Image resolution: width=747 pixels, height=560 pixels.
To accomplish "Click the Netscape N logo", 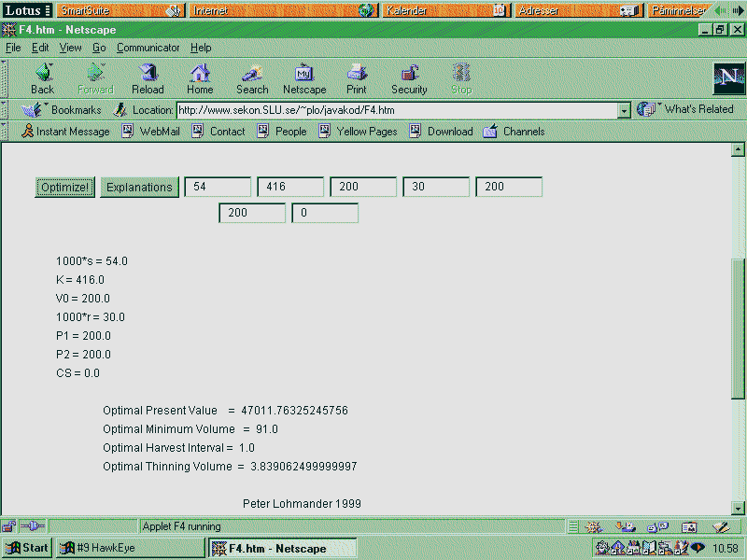I will [729, 78].
